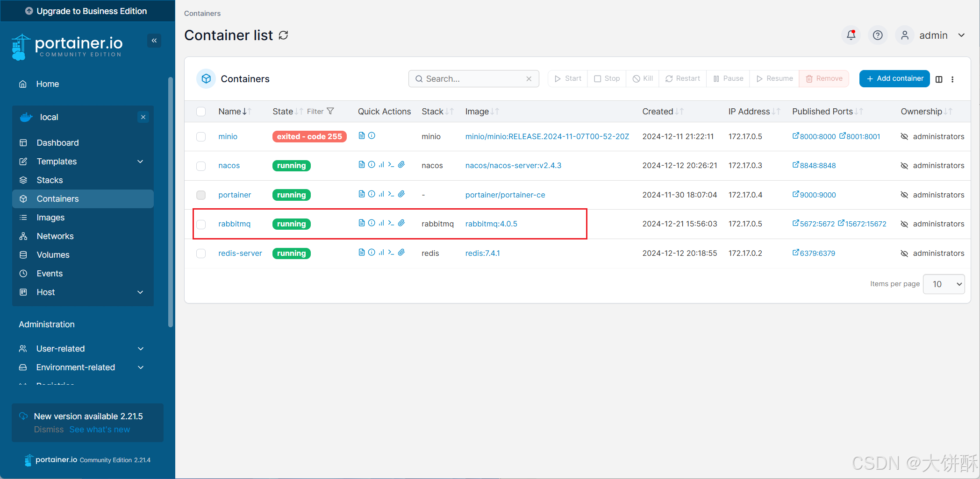This screenshot has height=479, width=980.
Task: Check the portainer container checkbox
Action: click(x=201, y=195)
